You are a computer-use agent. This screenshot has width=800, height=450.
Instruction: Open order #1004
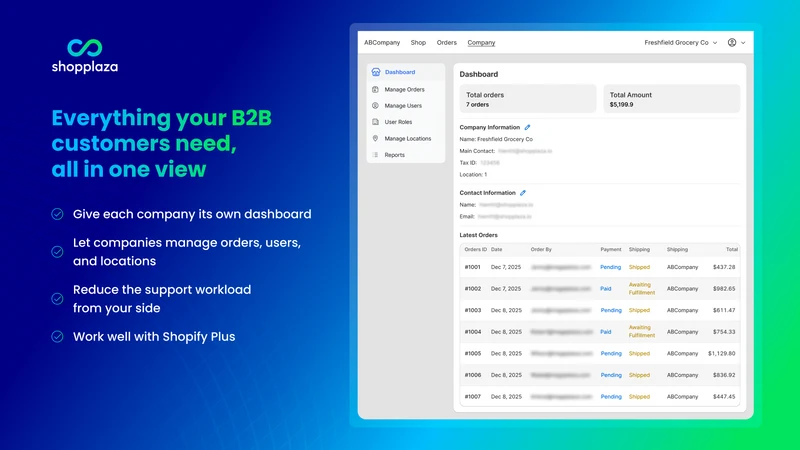(472, 332)
